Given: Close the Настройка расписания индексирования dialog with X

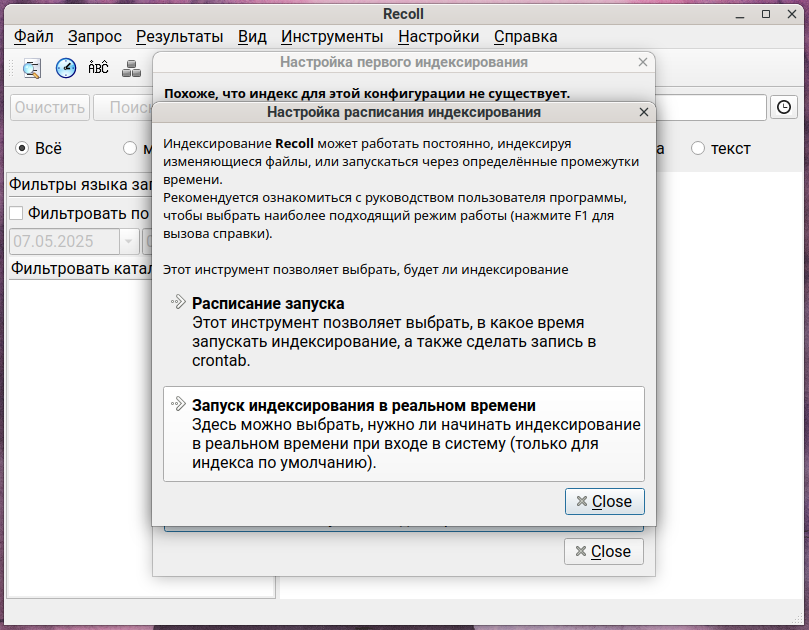Looking at the screenshot, I should (x=643, y=112).
